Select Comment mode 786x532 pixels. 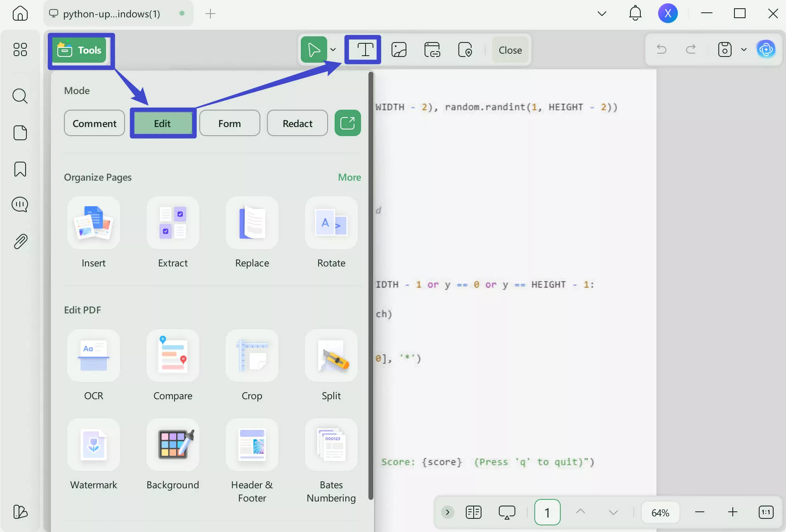coord(94,123)
